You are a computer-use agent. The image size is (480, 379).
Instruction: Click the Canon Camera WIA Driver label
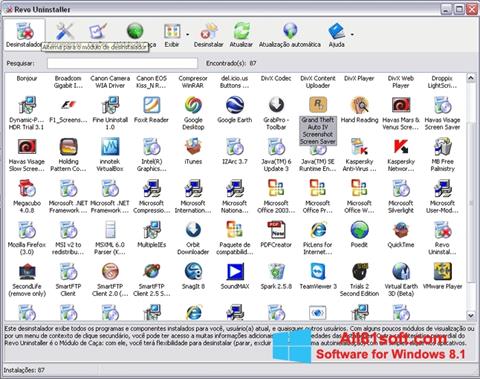click(110, 82)
